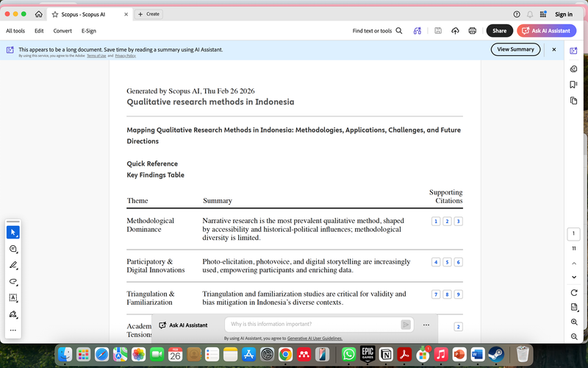588x368 pixels.
Task: Choose the freehand Draw tool
Action: pos(13,282)
